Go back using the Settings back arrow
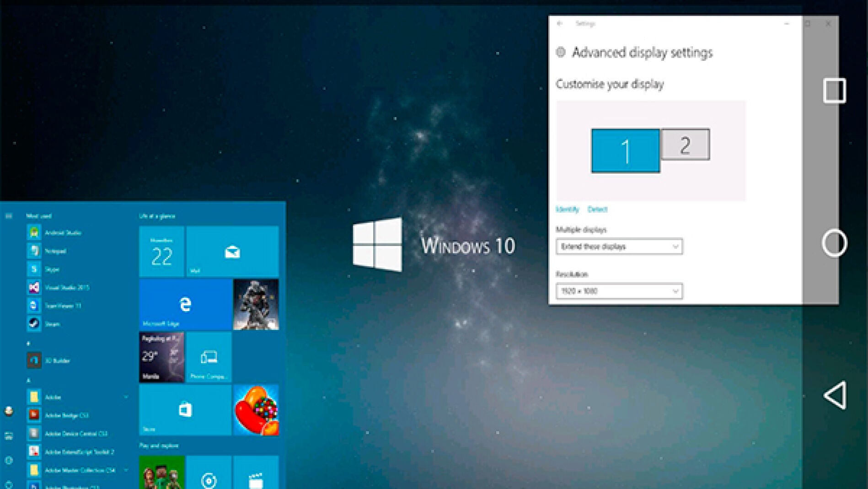 [560, 23]
